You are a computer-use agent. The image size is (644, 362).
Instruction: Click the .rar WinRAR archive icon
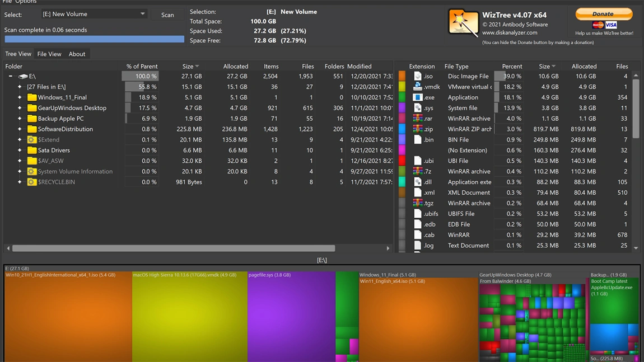[418, 119]
